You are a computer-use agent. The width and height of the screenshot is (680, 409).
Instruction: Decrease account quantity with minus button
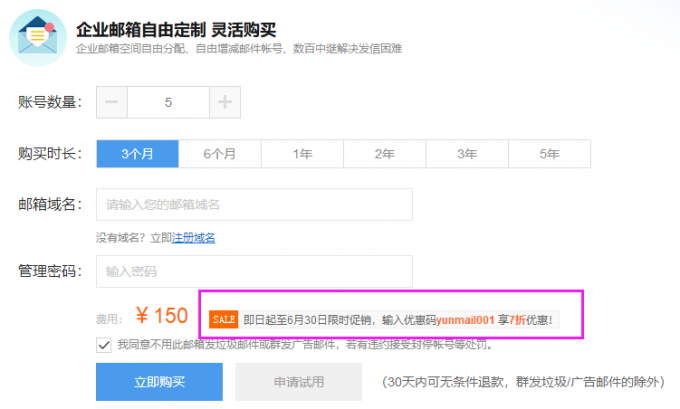pos(112,102)
